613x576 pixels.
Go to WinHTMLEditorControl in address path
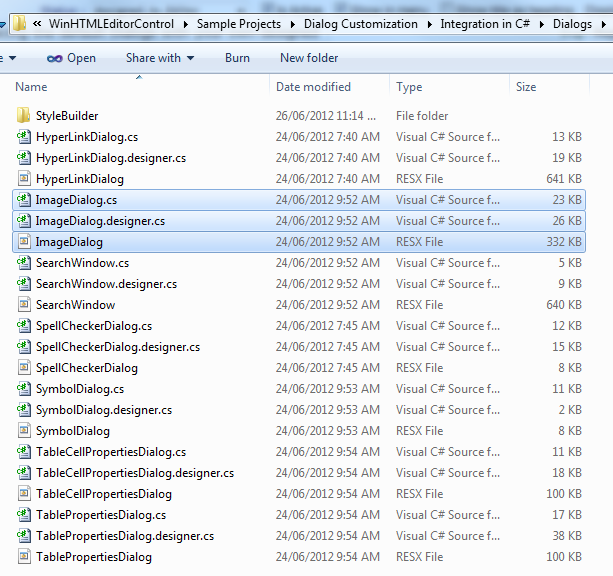coord(117,24)
